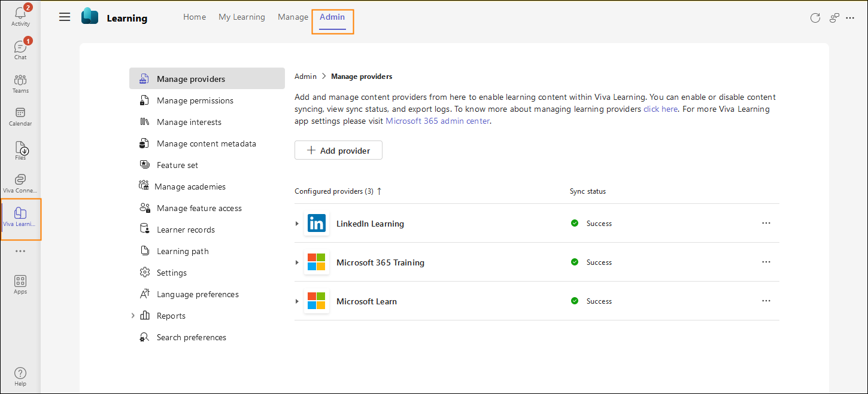The width and height of the screenshot is (868, 394).
Task: Click the 'Manage providers' breadcrumb text
Action: pos(362,77)
